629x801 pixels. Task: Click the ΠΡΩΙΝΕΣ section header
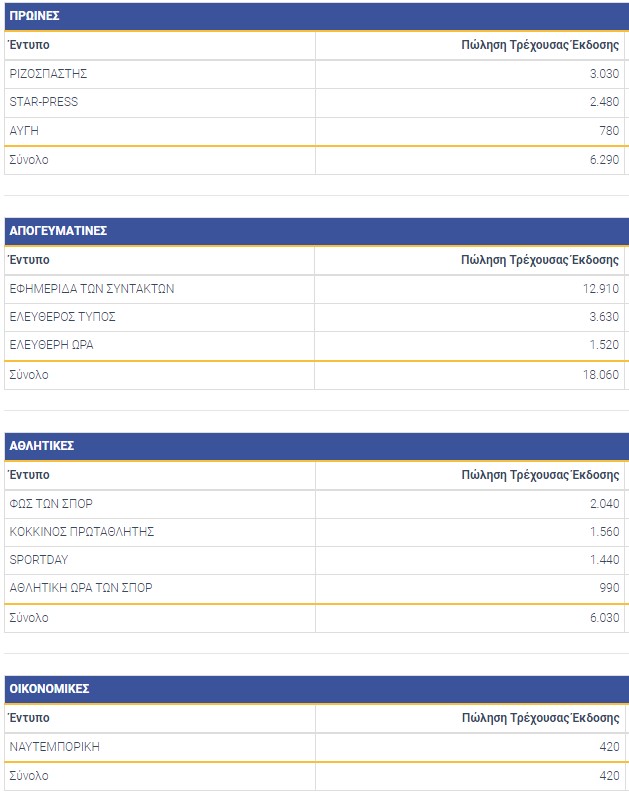[317, 16]
